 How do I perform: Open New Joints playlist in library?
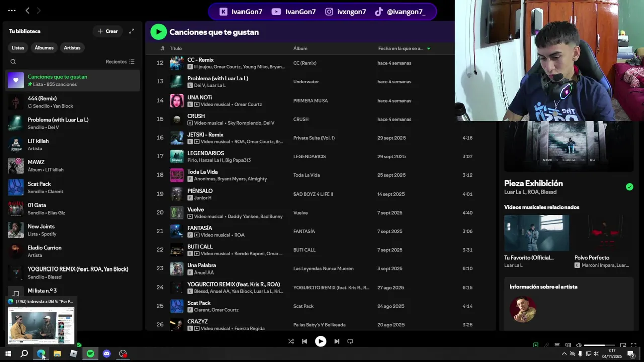tap(72, 230)
